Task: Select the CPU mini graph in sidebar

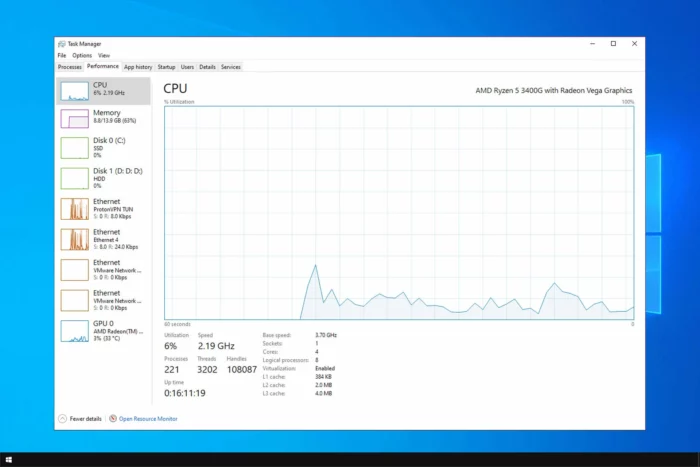Action: 75,91
